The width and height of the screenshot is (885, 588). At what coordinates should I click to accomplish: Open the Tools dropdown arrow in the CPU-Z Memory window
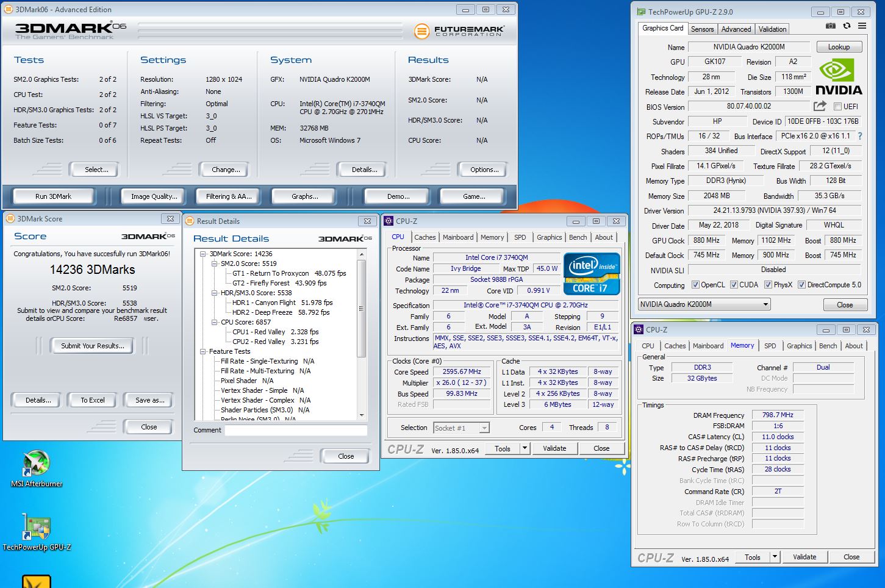click(x=775, y=557)
